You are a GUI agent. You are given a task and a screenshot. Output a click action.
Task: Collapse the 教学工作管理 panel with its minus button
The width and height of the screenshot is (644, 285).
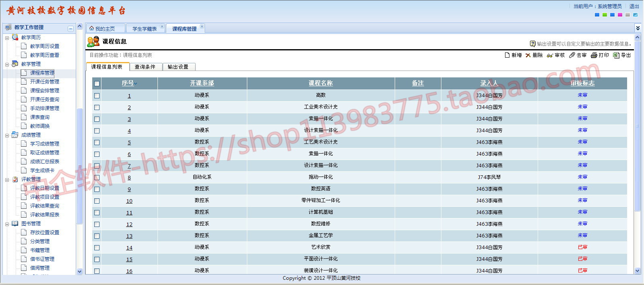(70, 29)
